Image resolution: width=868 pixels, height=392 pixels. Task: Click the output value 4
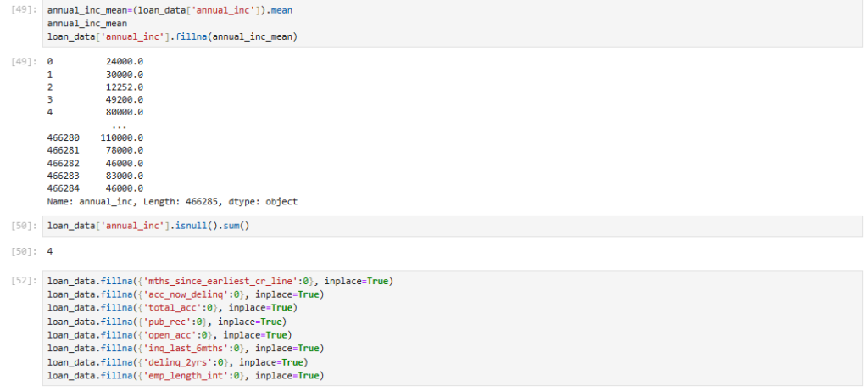[51, 252]
